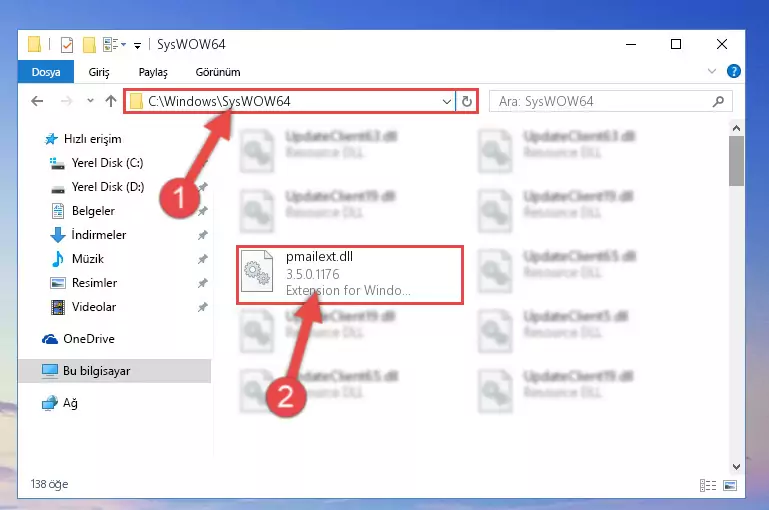Switch to the Görünüm ribbon tab
769x510 pixels.
[x=218, y=72]
